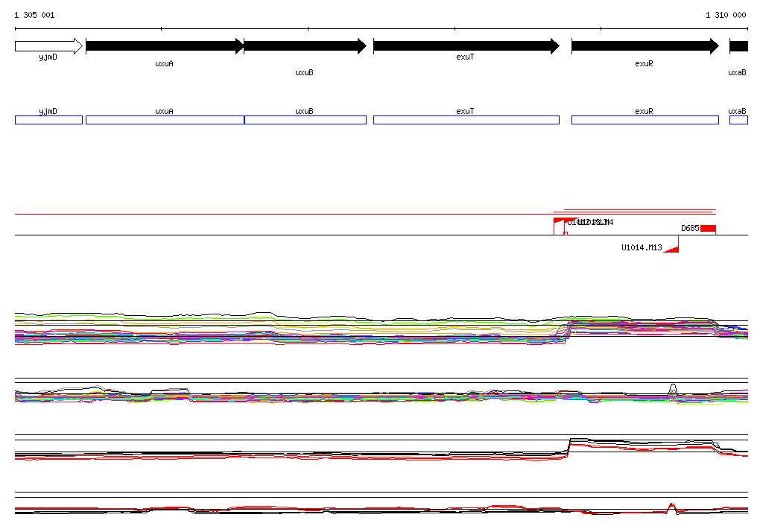Image resolution: width=763 pixels, height=532 pixels.
Task: Select the black uxuB gene arrow
Action: click(x=305, y=46)
